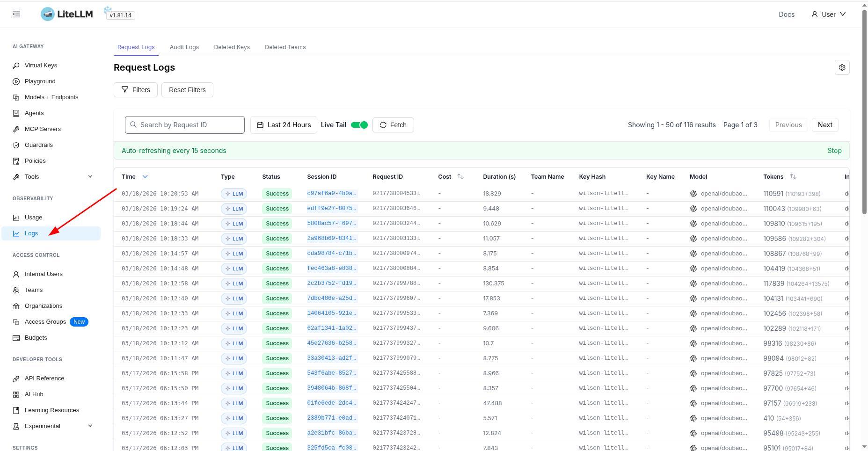The height and width of the screenshot is (451, 868).
Task: Click the Reset Filters button
Action: coord(187,90)
